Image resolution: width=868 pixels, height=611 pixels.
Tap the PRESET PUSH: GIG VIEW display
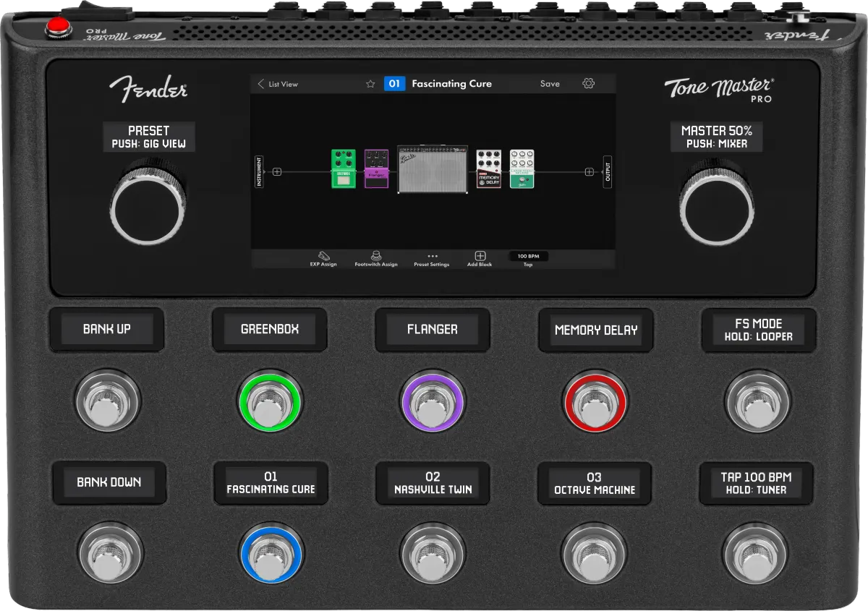148,137
